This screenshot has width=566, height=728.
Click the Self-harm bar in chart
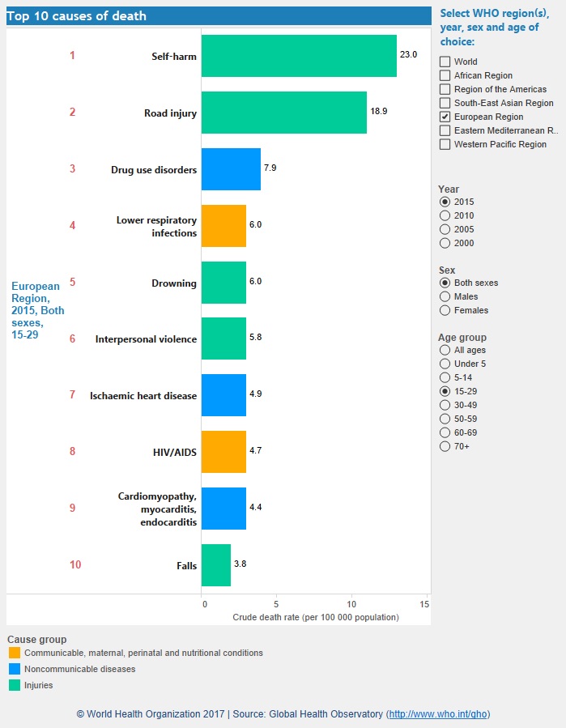pyautogui.click(x=299, y=56)
